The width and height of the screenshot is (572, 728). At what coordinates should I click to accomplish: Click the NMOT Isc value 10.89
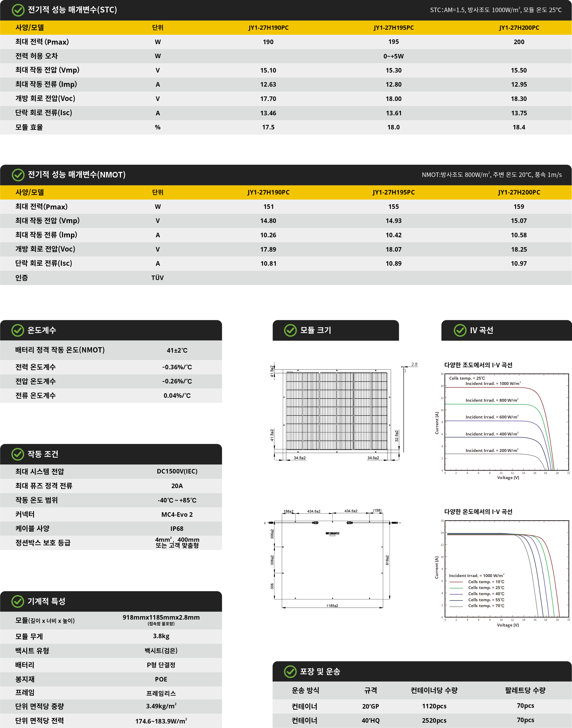pos(393,263)
